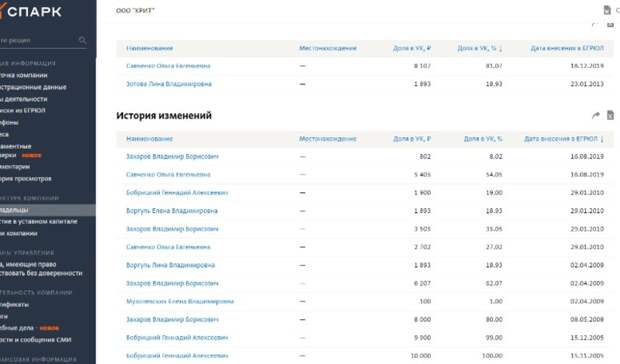
Task: Click the search magnifier icon in sidebar
Action: tap(82, 40)
